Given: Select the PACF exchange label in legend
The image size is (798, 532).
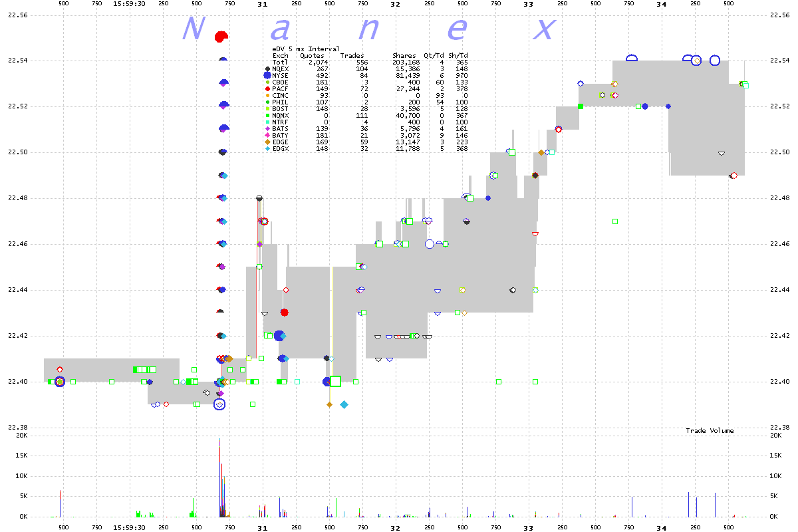Looking at the screenshot, I should (x=280, y=88).
